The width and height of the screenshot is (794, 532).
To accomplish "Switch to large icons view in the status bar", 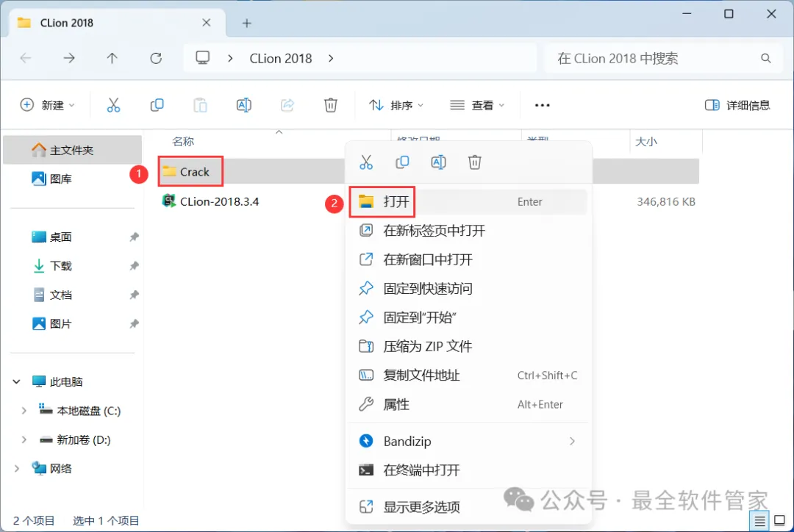I will point(780,521).
